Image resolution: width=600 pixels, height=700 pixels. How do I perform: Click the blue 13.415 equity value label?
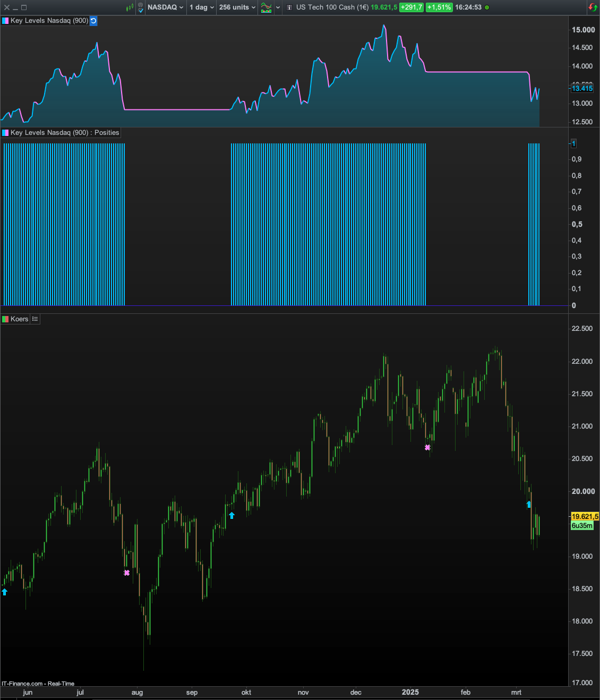[582, 89]
